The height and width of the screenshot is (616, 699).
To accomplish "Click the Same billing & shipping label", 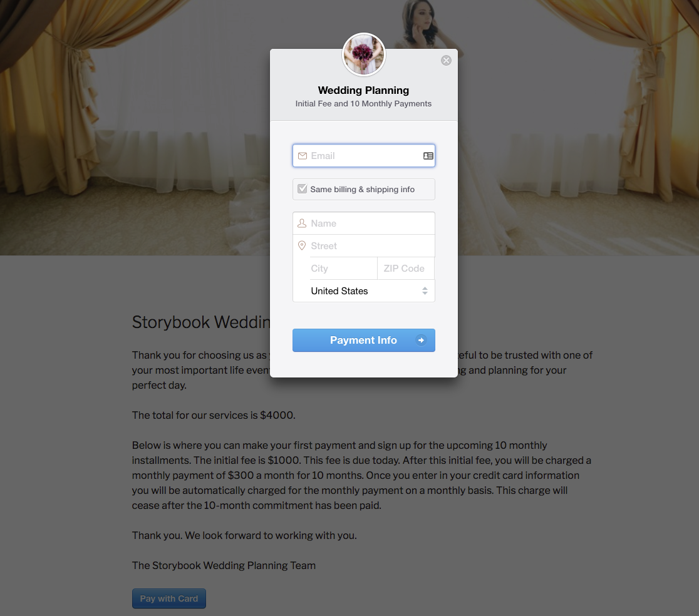I will tap(363, 189).
